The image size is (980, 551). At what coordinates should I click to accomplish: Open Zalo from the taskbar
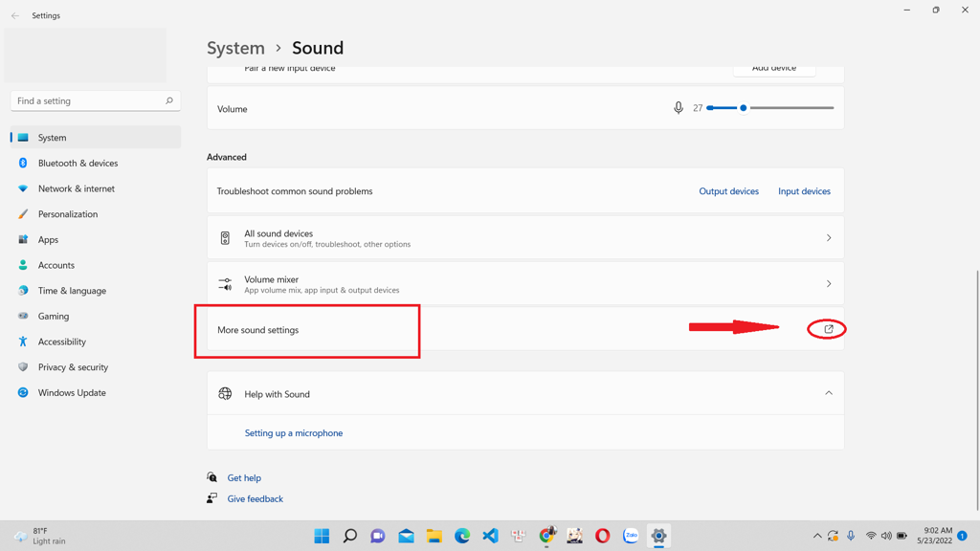[x=631, y=536]
